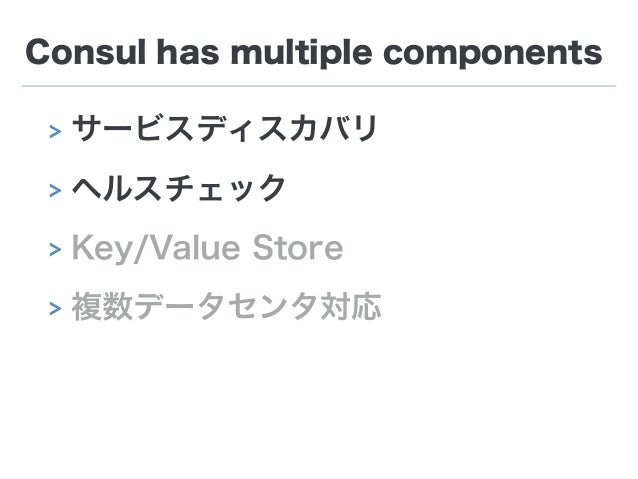Click the chevron before 複数データセンタ対応
The image size is (638, 479).
tap(55, 308)
